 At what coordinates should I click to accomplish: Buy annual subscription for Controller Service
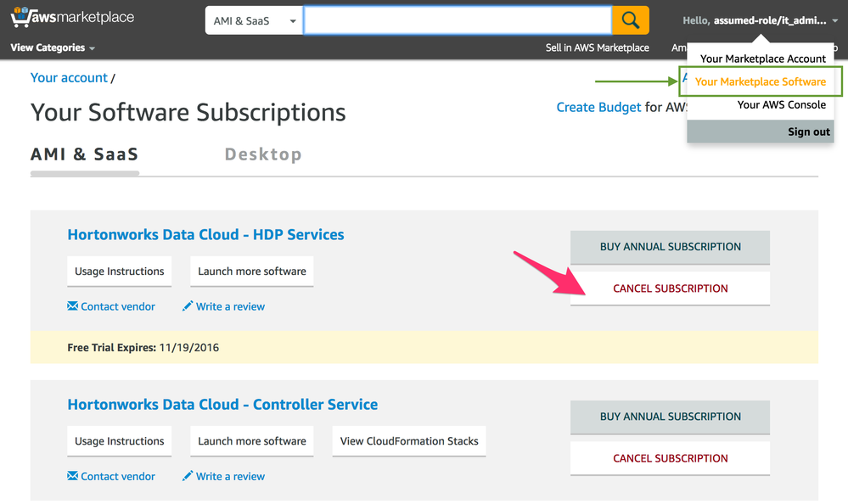(x=670, y=417)
